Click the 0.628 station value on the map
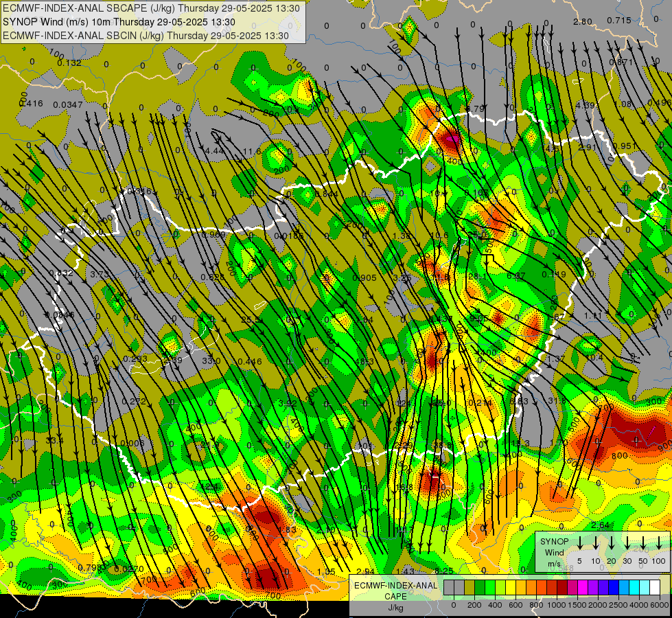The height and width of the screenshot is (618, 672). click(x=213, y=277)
